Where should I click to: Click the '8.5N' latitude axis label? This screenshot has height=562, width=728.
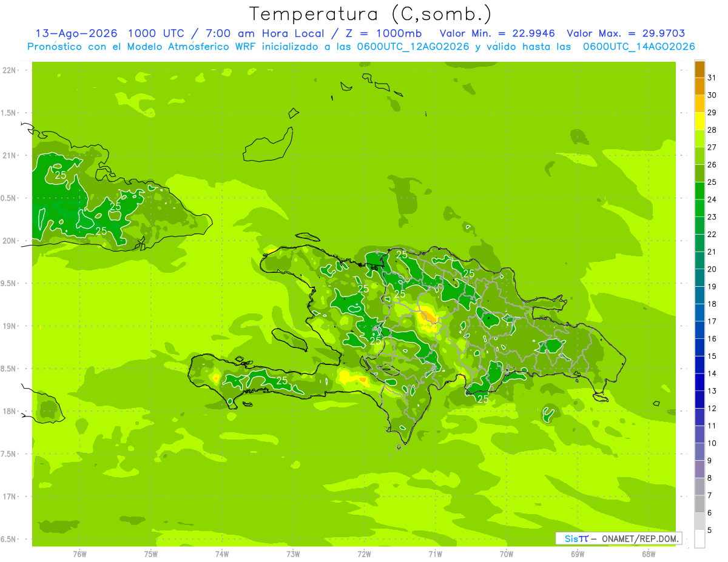9,369
